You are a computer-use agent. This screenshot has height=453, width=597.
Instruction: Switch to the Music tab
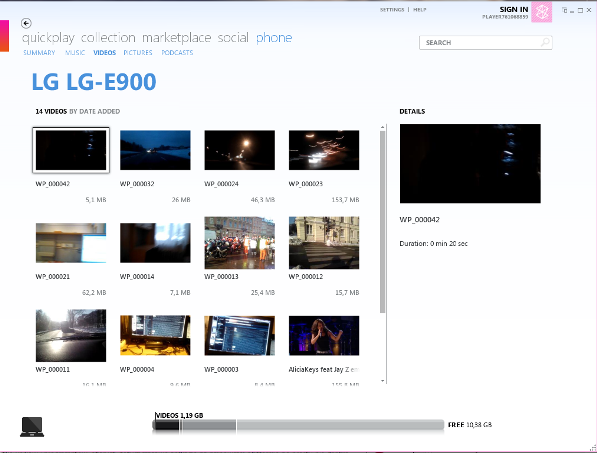click(75, 53)
